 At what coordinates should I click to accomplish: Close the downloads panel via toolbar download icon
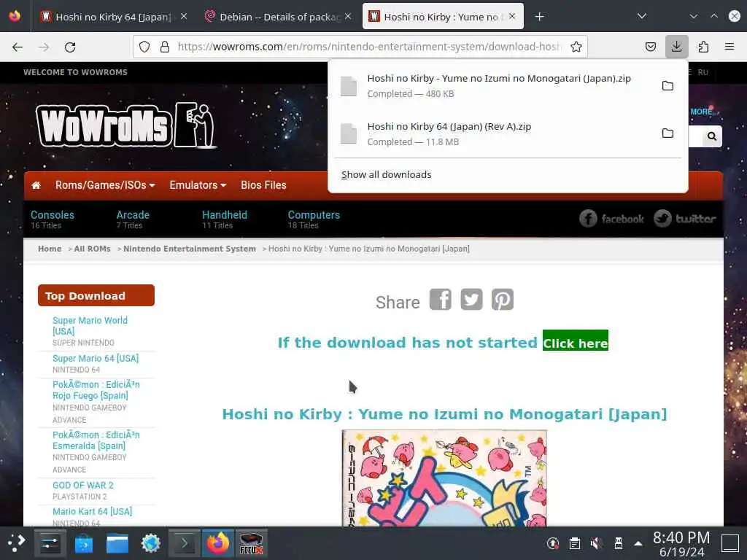(x=676, y=47)
